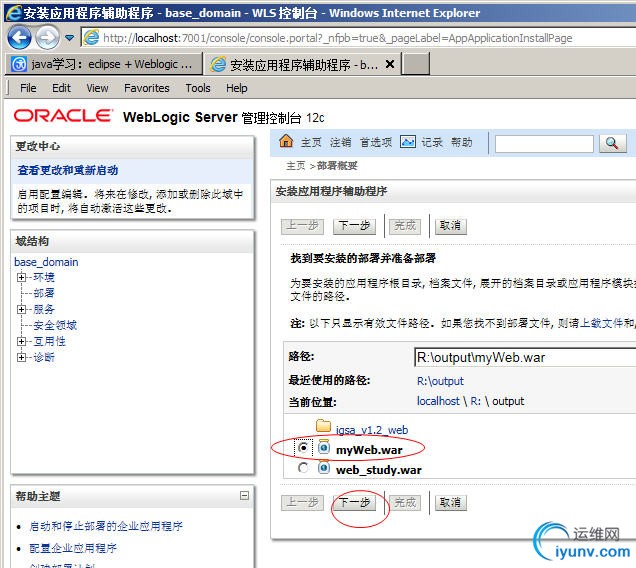Click the bottom 上一步 button
The height and width of the screenshot is (568, 636).
[302, 503]
